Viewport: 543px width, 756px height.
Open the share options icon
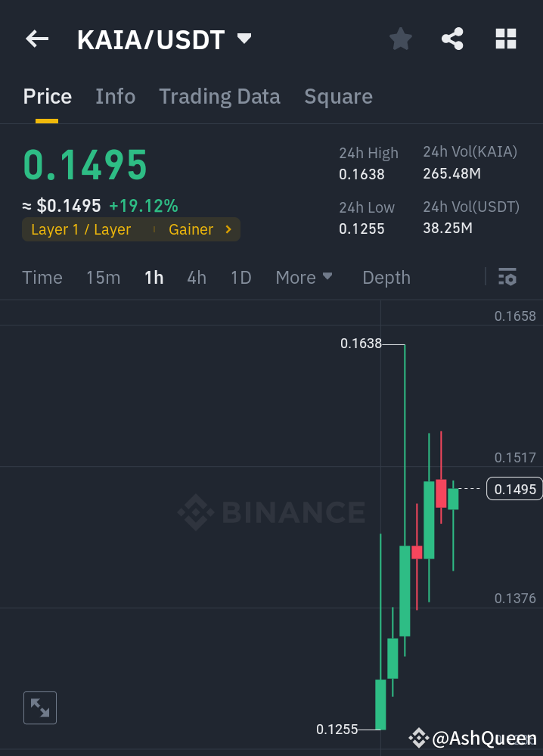point(452,39)
